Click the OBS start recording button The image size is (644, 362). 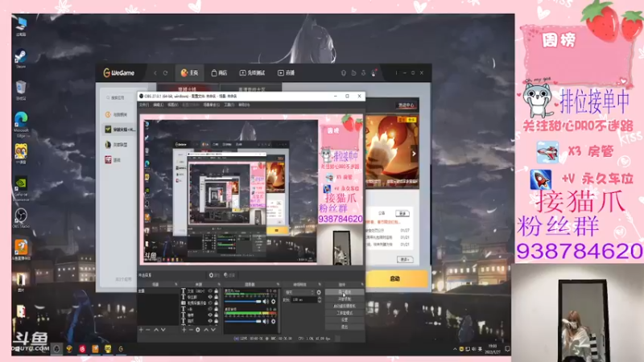345,298
